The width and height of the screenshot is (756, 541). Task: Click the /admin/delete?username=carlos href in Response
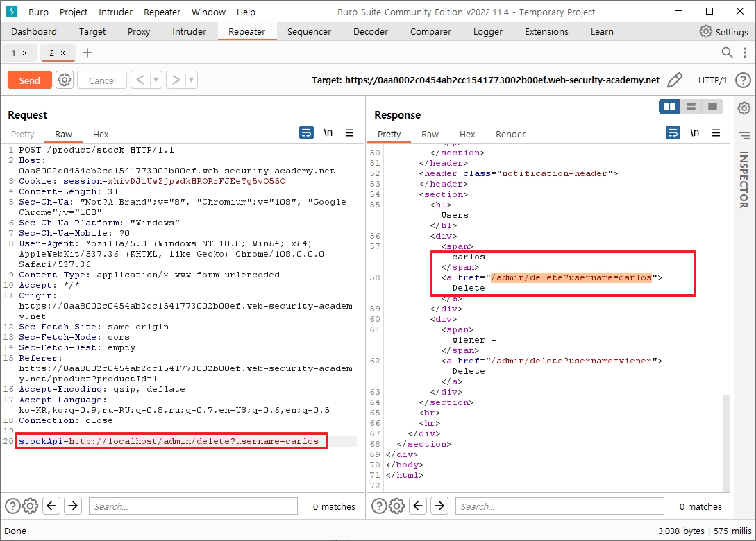coord(571,277)
